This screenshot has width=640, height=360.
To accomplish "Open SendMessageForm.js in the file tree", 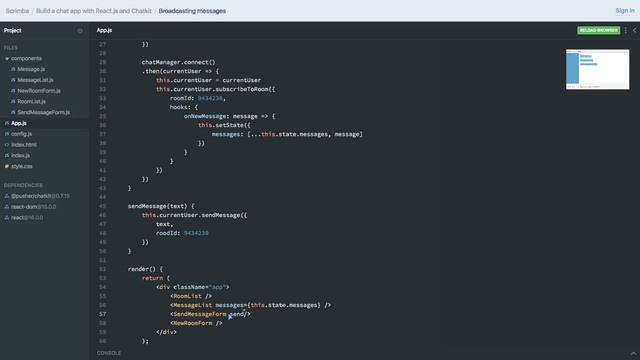I will (x=44, y=112).
